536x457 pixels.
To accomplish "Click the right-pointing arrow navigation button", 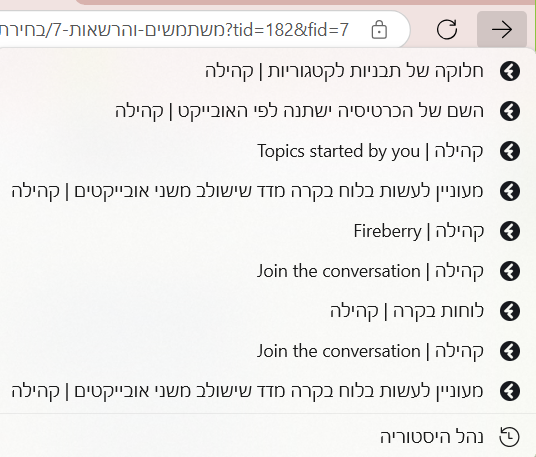I will [502, 30].
